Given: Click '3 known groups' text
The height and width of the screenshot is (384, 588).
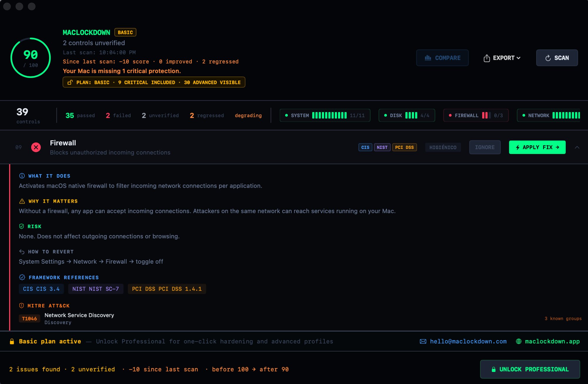Looking at the screenshot, I should 563,319.
